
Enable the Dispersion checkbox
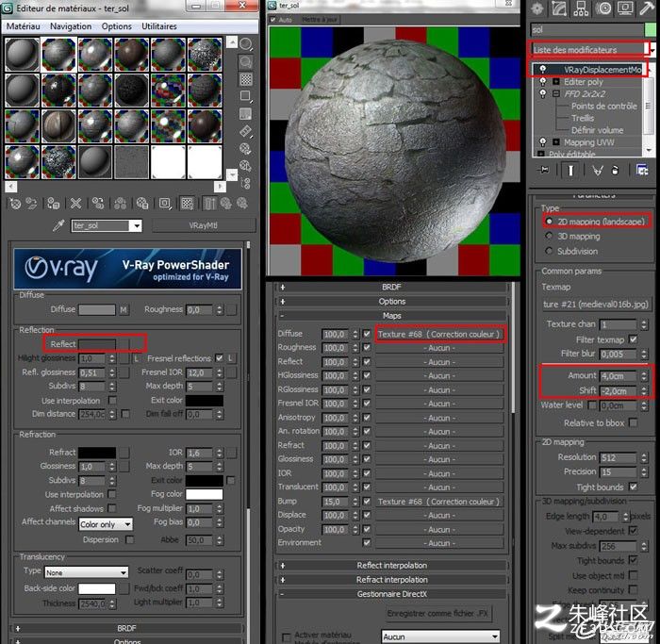tap(130, 539)
